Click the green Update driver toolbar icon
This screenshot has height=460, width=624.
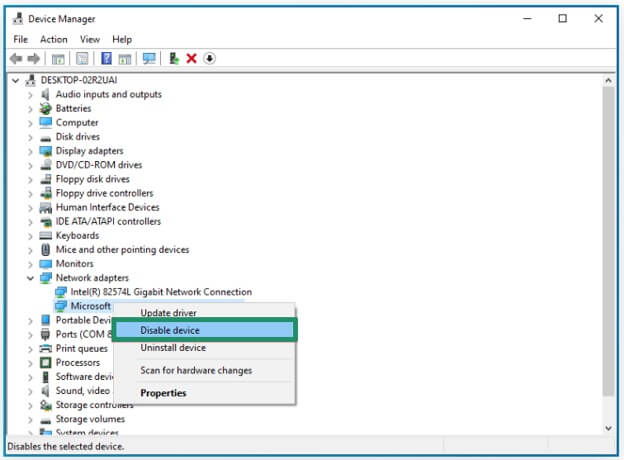[174, 58]
